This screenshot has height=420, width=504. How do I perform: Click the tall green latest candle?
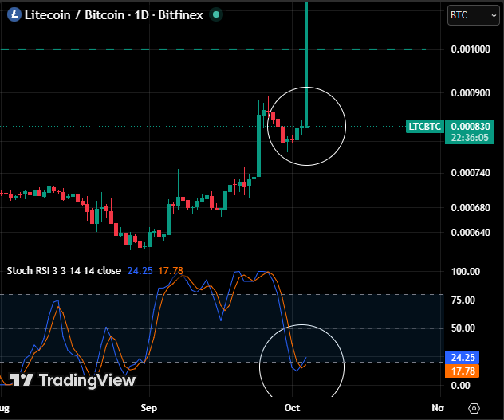point(306,65)
